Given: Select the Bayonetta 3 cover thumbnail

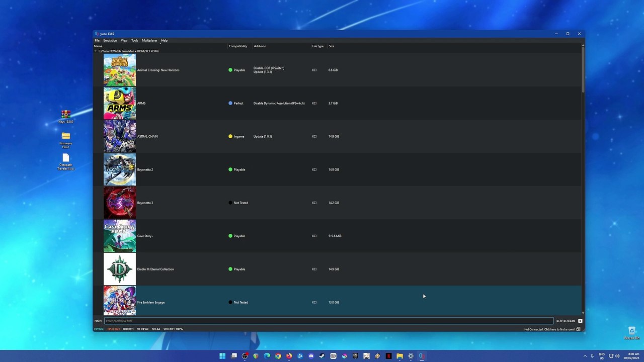Looking at the screenshot, I should pos(120,203).
